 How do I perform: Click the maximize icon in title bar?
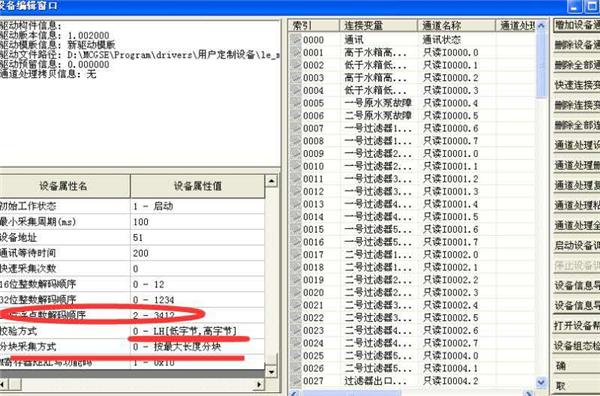[x=592, y=7]
